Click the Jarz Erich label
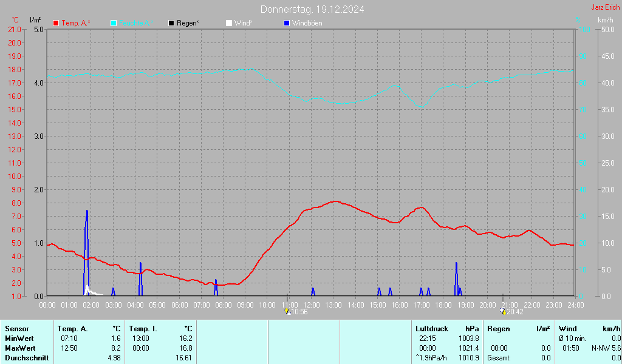This screenshot has width=622, height=364. [605, 8]
